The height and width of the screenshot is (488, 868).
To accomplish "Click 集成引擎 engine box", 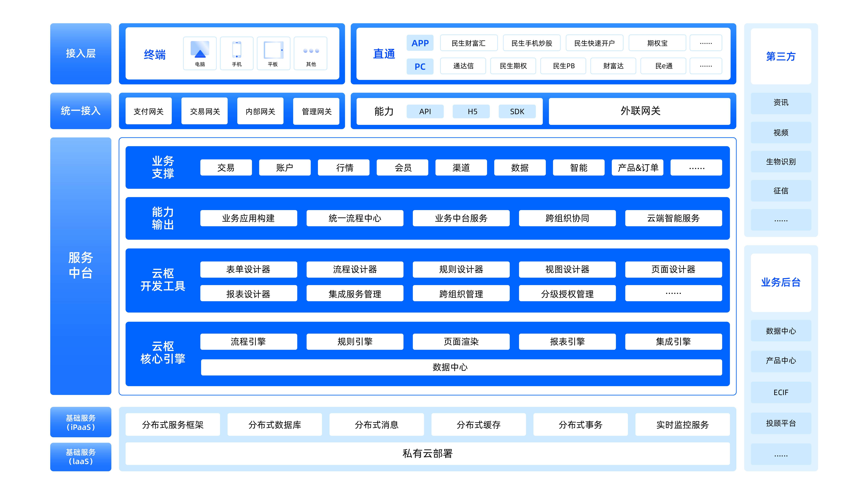I will pos(674,342).
